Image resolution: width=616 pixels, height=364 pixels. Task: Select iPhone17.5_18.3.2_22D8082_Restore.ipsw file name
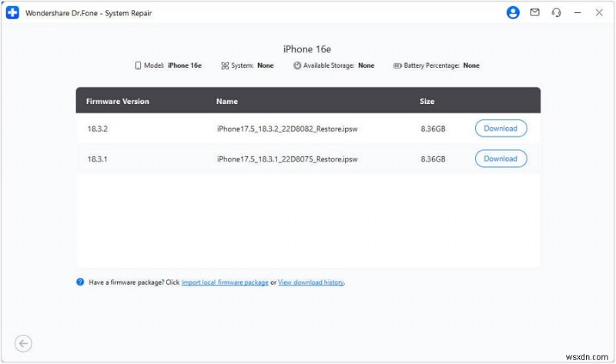coord(287,129)
